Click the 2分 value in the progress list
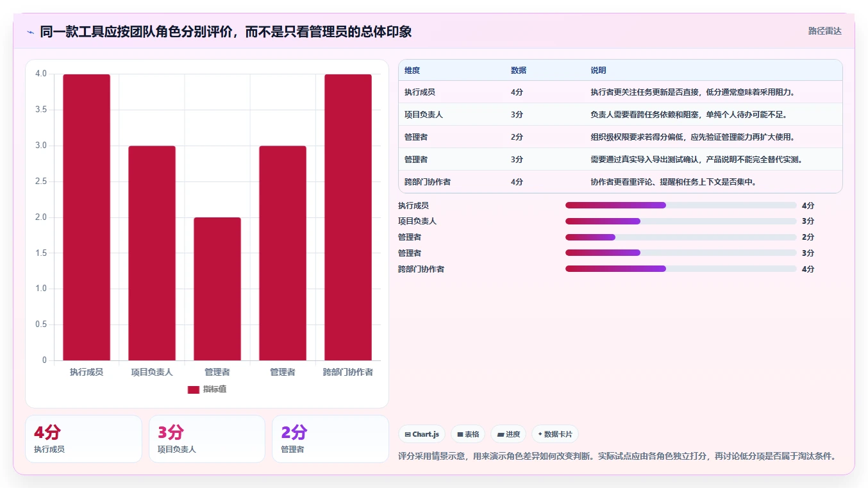Screen dimensions: 868x488 pyautogui.click(x=808, y=237)
